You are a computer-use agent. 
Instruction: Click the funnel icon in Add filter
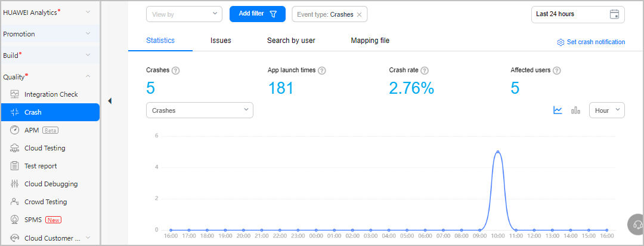tap(273, 14)
